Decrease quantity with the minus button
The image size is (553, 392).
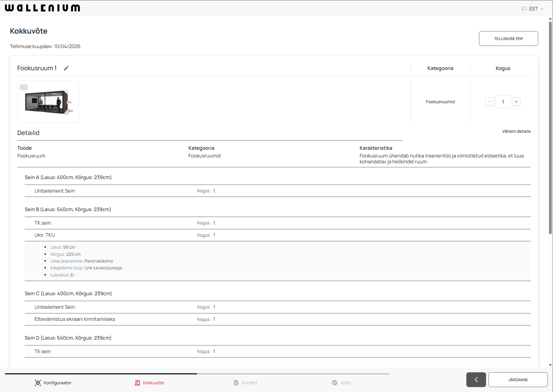pos(489,102)
